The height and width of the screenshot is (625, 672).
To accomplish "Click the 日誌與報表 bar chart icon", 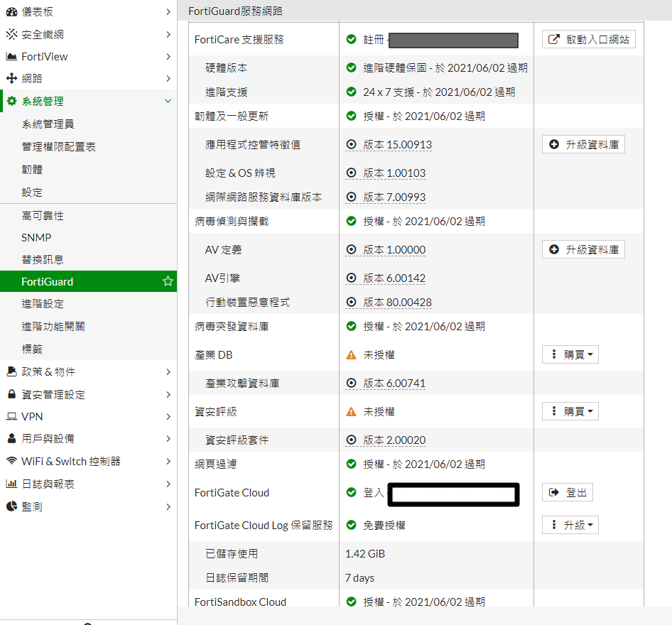I will pyautogui.click(x=11, y=484).
